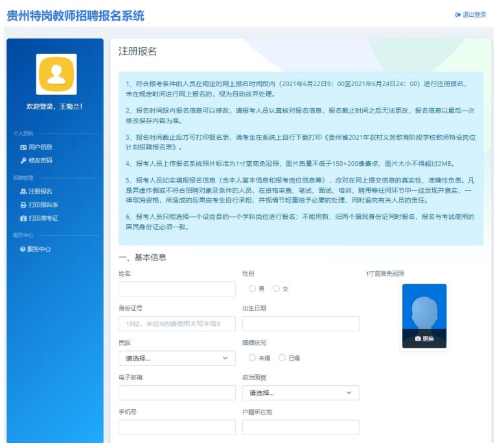Click the 退出登录 logout icon
Image resolution: width=495 pixels, height=448 pixels.
coord(458,15)
